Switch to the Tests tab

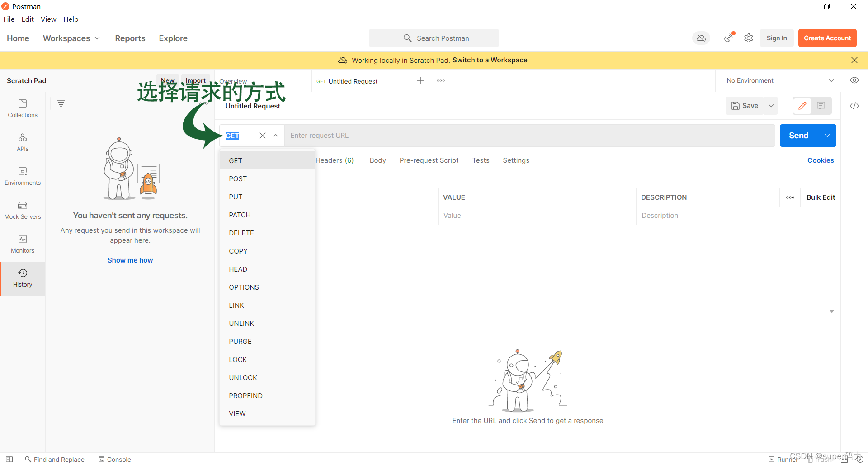tap(481, 160)
